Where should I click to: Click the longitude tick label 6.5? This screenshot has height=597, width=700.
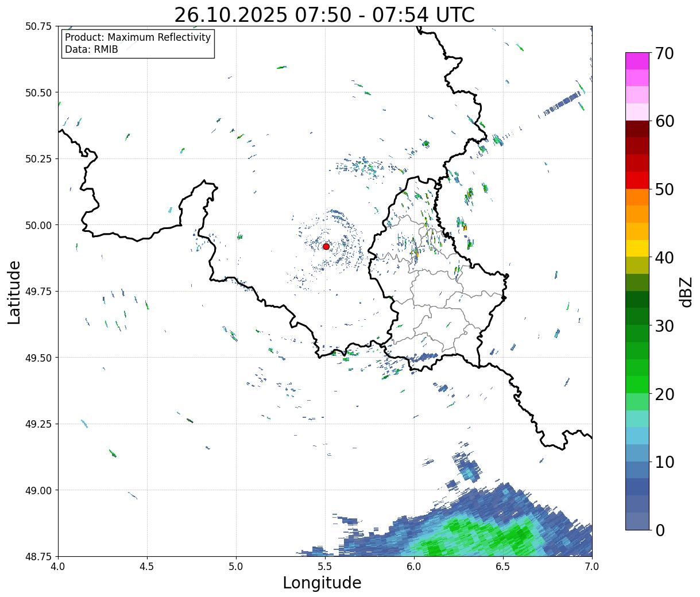(503, 566)
